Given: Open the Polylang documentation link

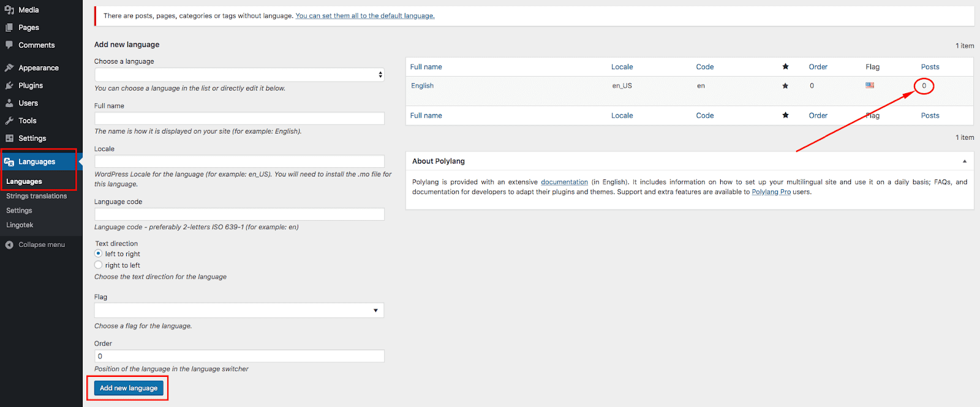Looking at the screenshot, I should pyautogui.click(x=564, y=182).
